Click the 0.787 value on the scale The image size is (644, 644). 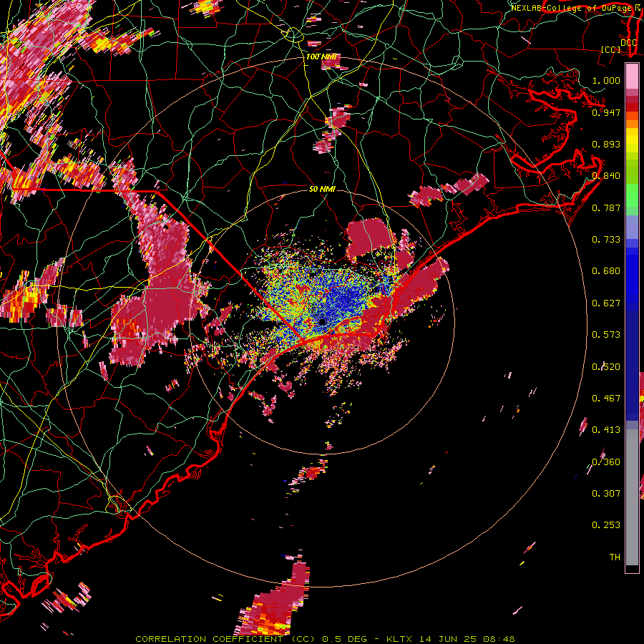coord(606,208)
